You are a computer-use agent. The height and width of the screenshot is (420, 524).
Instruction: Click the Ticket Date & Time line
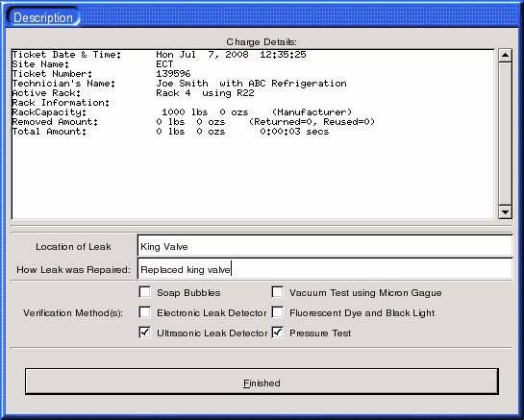pyautogui.click(x=159, y=54)
